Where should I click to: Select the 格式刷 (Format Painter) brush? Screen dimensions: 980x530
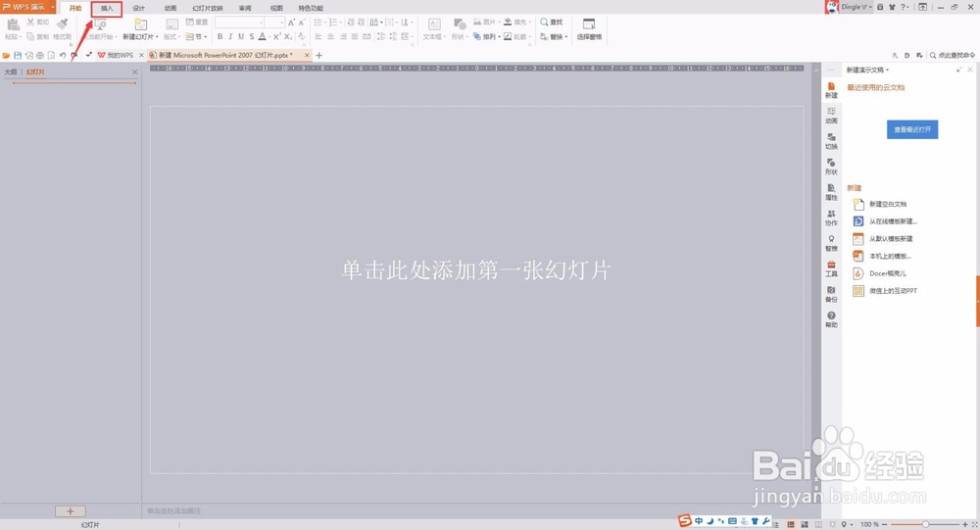tap(62, 25)
